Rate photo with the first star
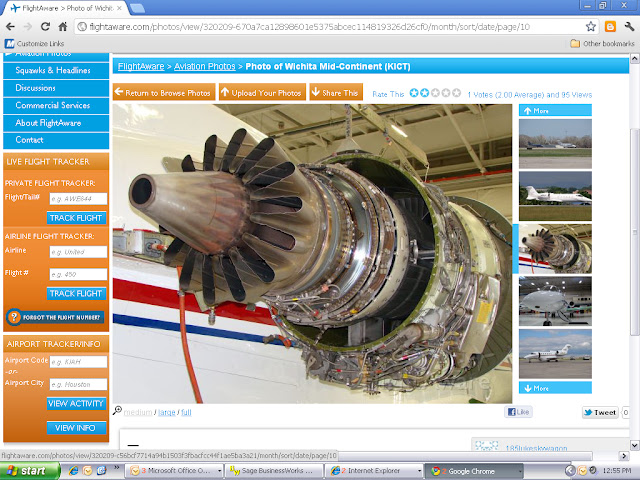Image resolution: width=640 pixels, height=480 pixels. coord(414,93)
